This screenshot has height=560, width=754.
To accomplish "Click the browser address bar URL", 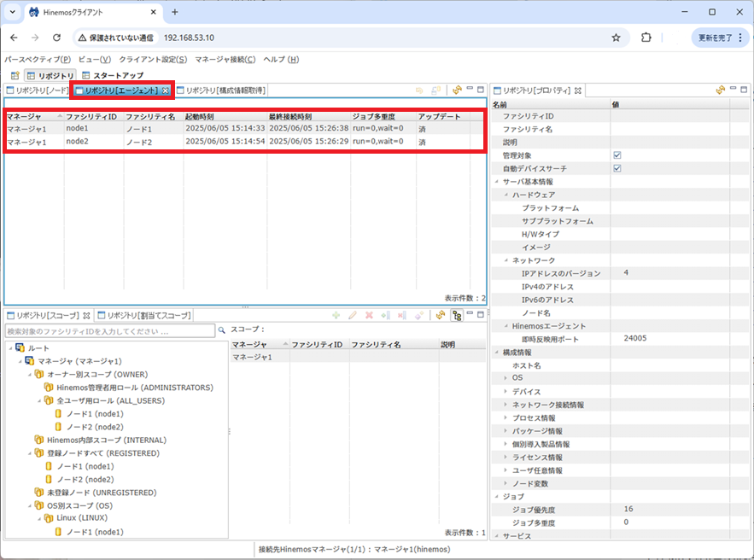I will [189, 38].
